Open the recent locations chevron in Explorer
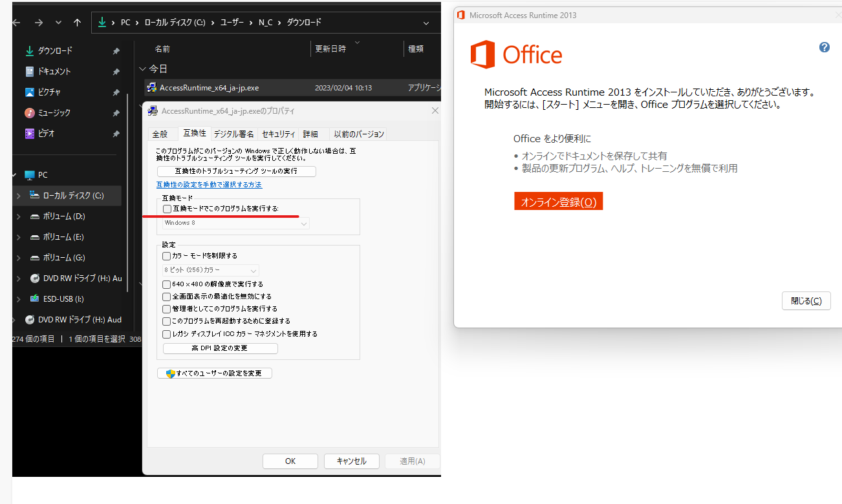Image resolution: width=842 pixels, height=504 pixels. click(x=58, y=23)
